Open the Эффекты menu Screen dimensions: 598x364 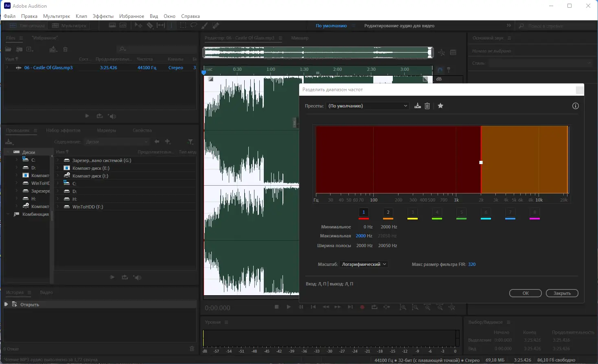click(x=103, y=16)
